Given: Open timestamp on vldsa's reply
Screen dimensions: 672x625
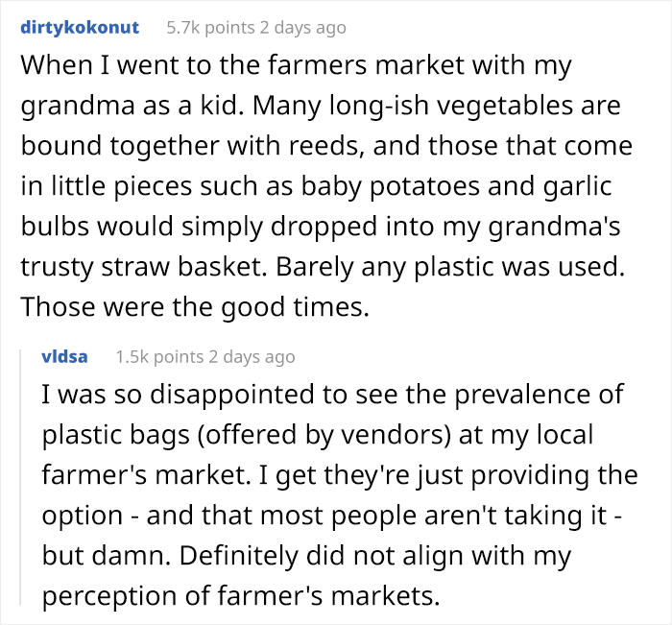Looking at the screenshot, I should tap(249, 356).
